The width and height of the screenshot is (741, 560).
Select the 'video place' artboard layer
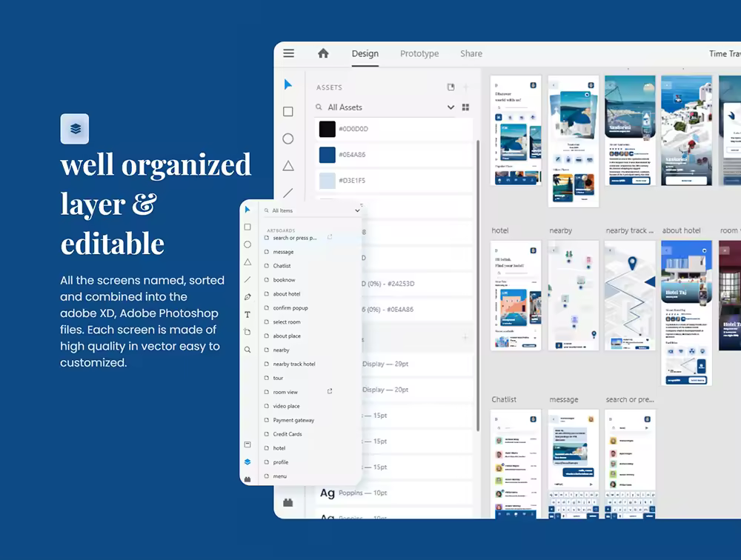[286, 406]
